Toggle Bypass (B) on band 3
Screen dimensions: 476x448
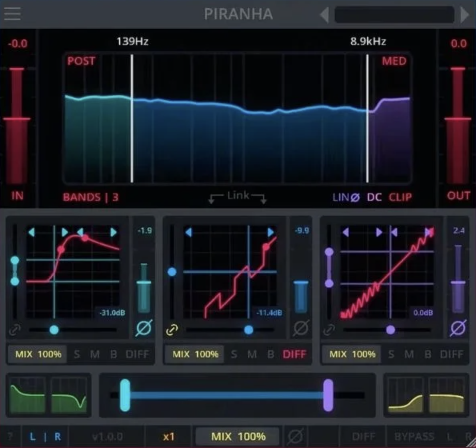(428, 354)
